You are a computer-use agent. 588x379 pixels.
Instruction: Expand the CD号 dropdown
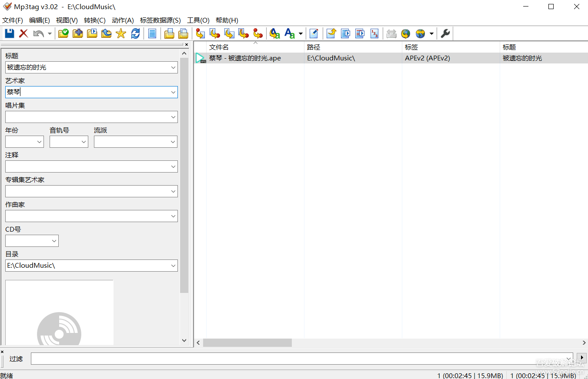click(54, 241)
